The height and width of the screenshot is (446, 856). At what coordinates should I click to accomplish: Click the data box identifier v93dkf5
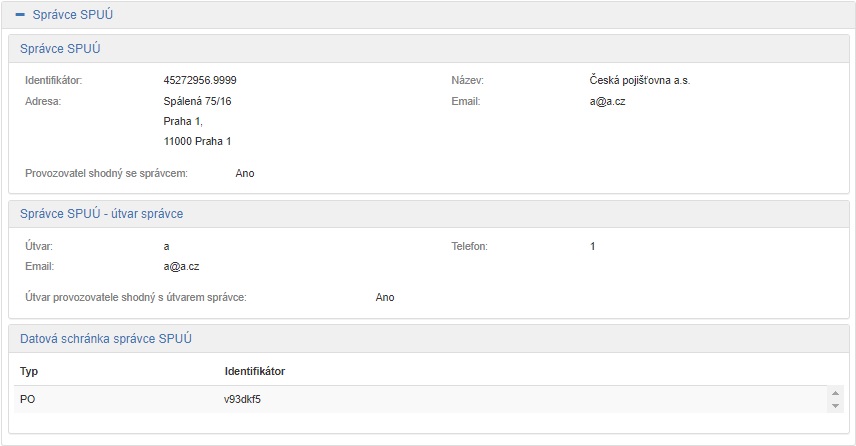(244, 400)
